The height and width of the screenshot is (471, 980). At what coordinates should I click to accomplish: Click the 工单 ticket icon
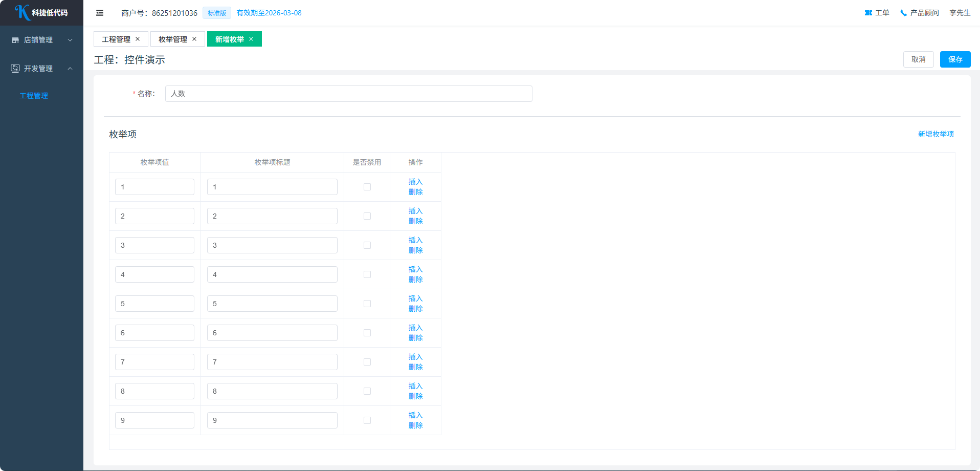(868, 13)
